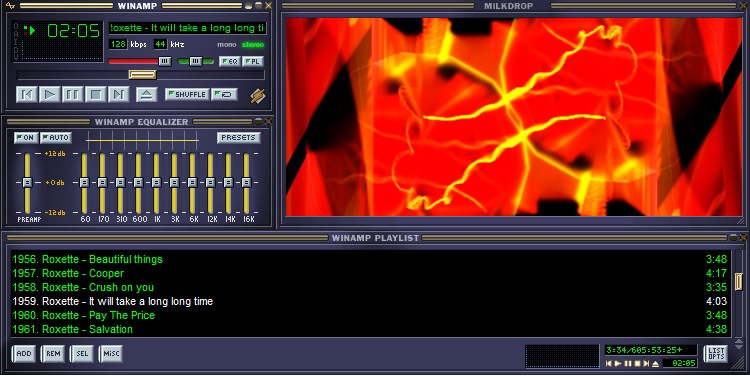
Task: Click the 600 Hz equalizer band knob
Action: 138,182
